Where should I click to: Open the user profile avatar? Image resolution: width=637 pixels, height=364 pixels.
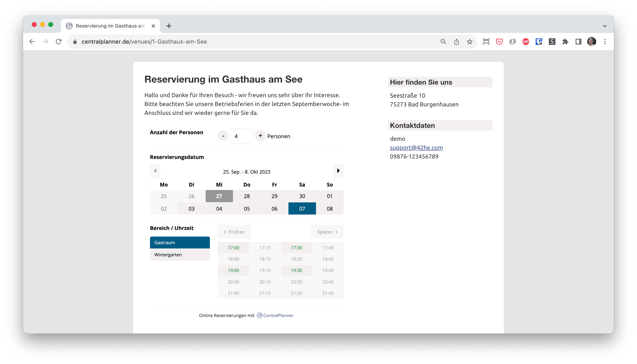point(592,42)
